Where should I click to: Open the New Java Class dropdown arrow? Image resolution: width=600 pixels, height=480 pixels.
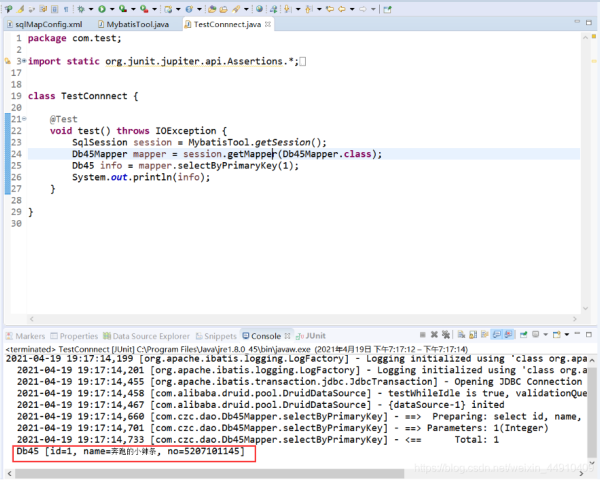[x=199, y=9]
